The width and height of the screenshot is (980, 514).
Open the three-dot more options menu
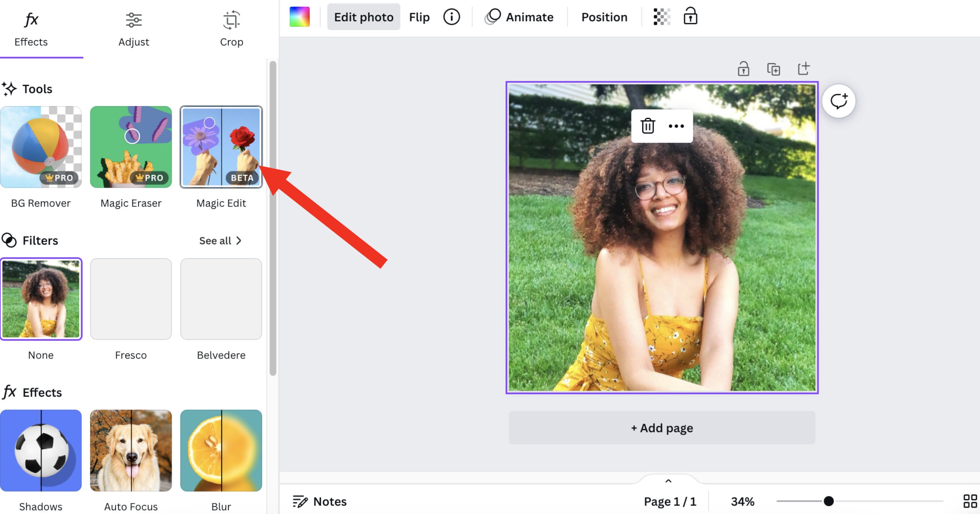coord(676,126)
